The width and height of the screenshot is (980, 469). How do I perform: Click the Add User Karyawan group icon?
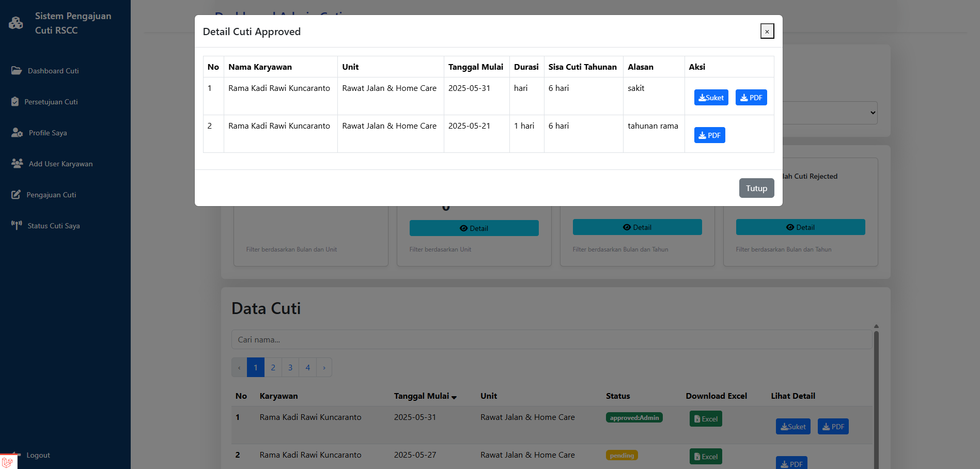click(x=17, y=164)
